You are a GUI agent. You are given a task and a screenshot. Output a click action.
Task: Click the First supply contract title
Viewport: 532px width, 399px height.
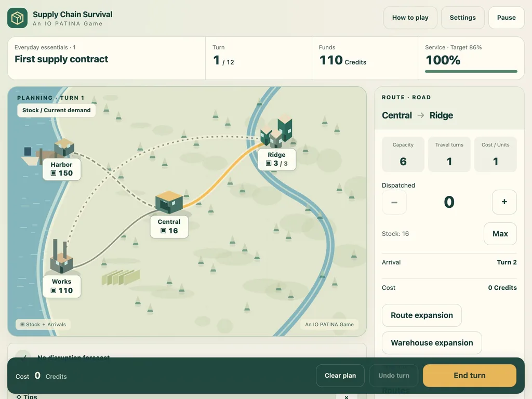pos(61,59)
